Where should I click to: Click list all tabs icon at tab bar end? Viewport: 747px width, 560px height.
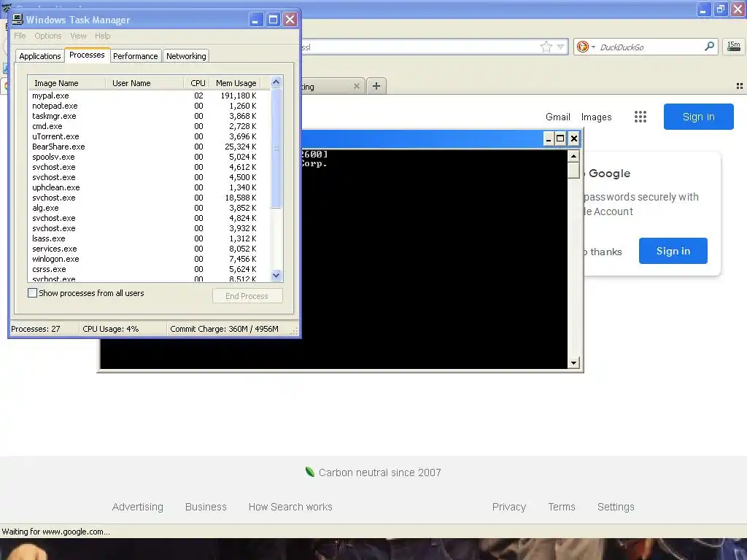tap(740, 86)
